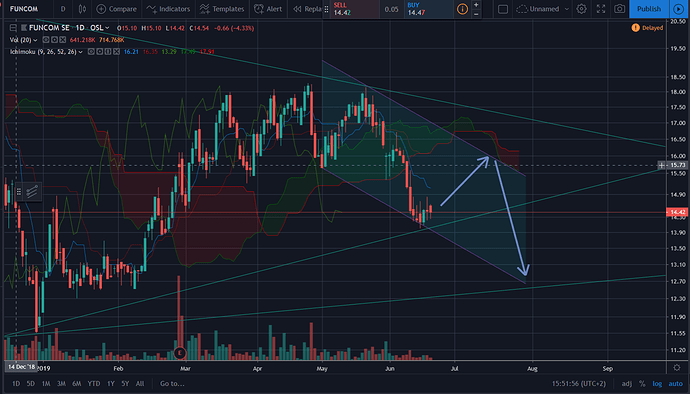
Task: Toggle adj price adjustment
Action: pos(627,384)
